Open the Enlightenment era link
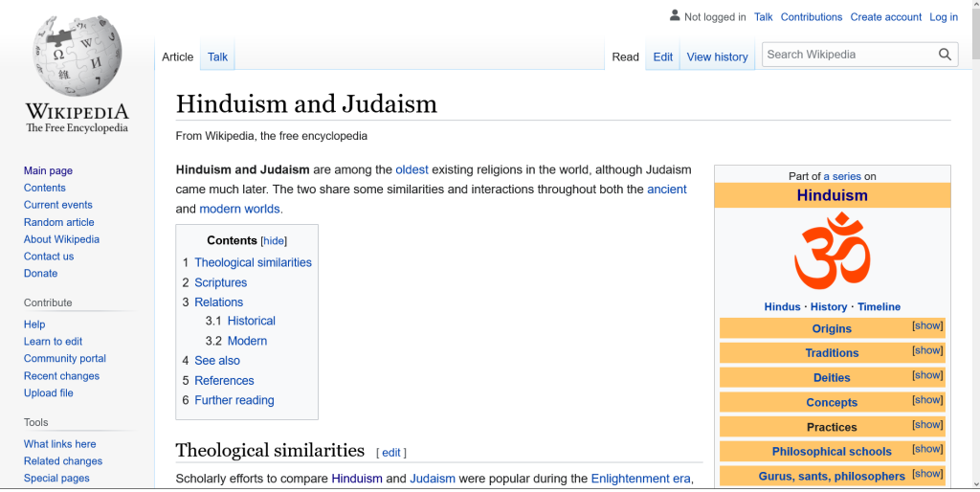The height and width of the screenshot is (492, 980). (640, 479)
